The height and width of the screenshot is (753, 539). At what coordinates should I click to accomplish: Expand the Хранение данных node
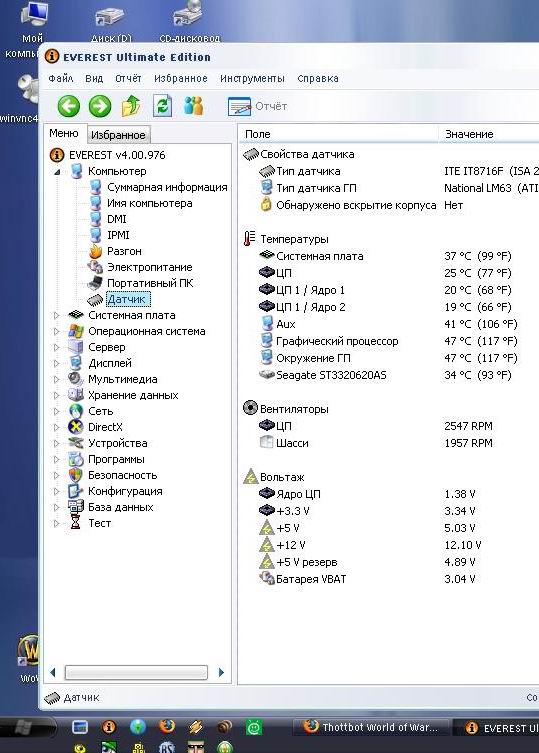click(56, 395)
